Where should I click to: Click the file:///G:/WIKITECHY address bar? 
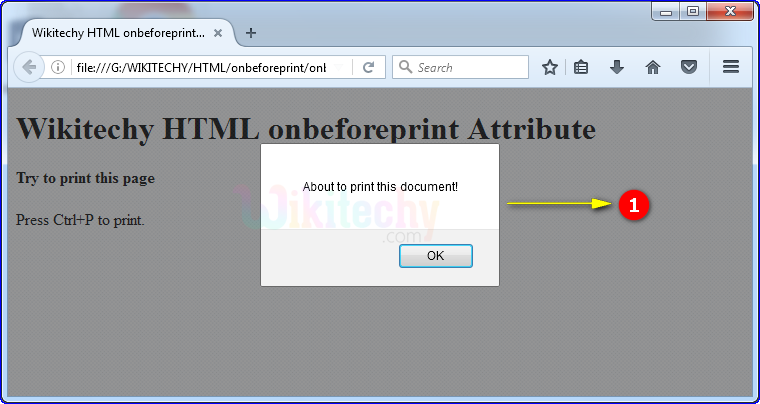[200, 67]
